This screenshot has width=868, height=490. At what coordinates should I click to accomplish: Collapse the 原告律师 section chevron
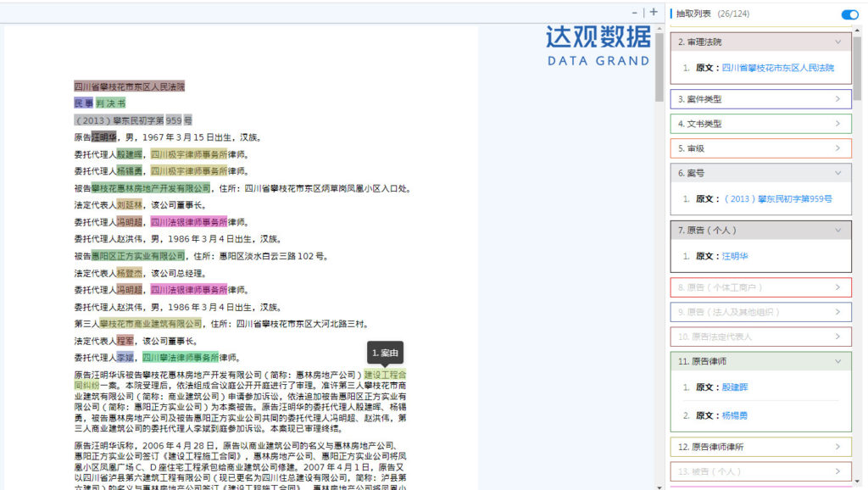838,361
